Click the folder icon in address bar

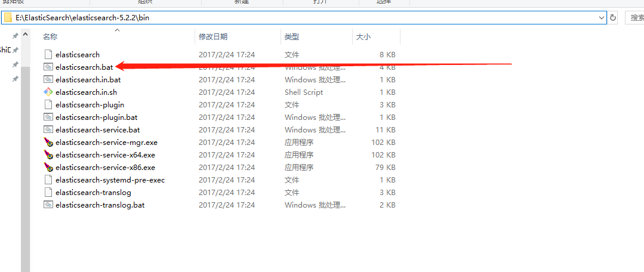[8, 18]
